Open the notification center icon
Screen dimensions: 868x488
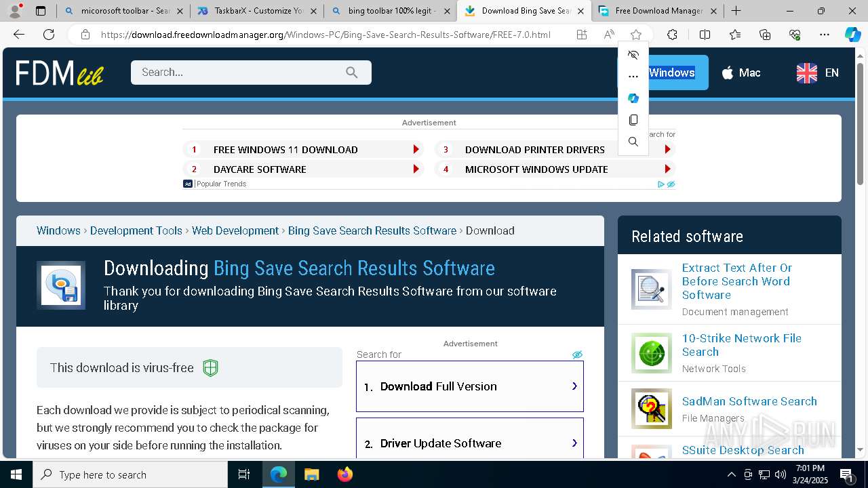pos(846,474)
